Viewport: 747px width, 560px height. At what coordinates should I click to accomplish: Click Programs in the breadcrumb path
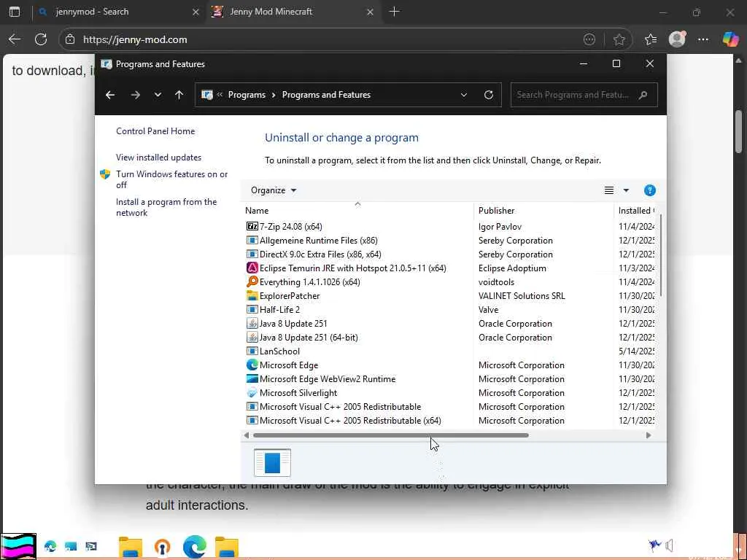247,95
